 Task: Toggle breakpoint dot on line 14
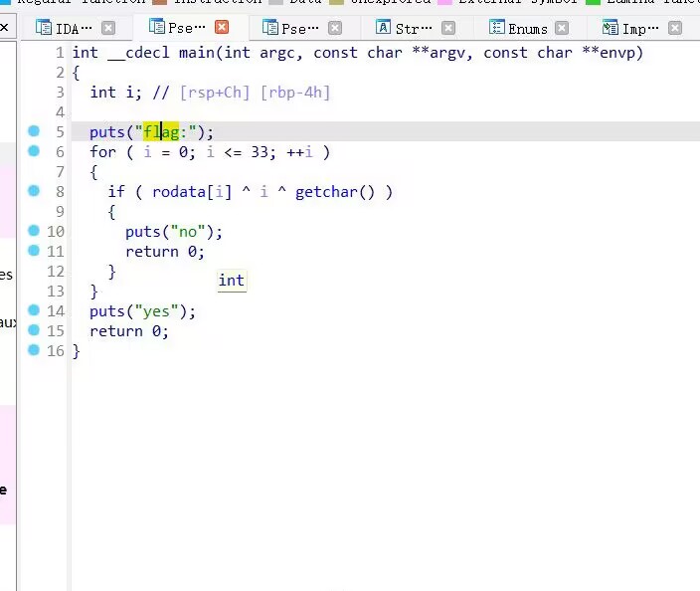coord(34,310)
